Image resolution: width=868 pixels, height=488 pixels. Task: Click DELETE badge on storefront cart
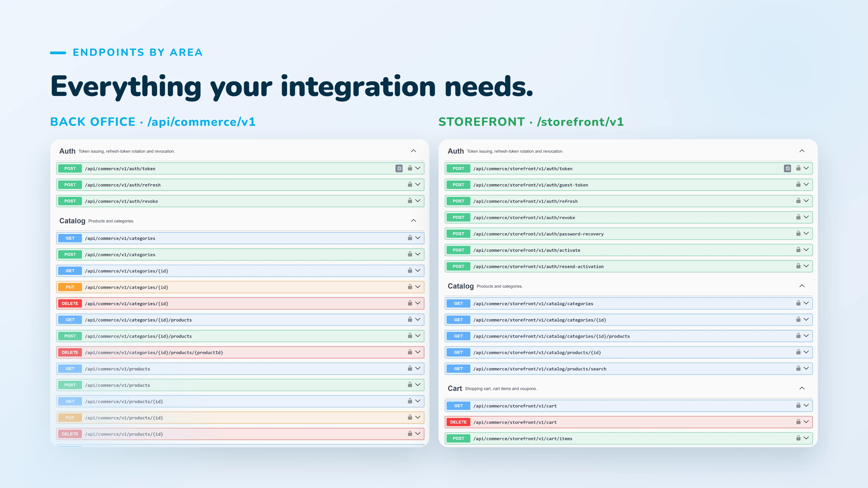(x=458, y=422)
